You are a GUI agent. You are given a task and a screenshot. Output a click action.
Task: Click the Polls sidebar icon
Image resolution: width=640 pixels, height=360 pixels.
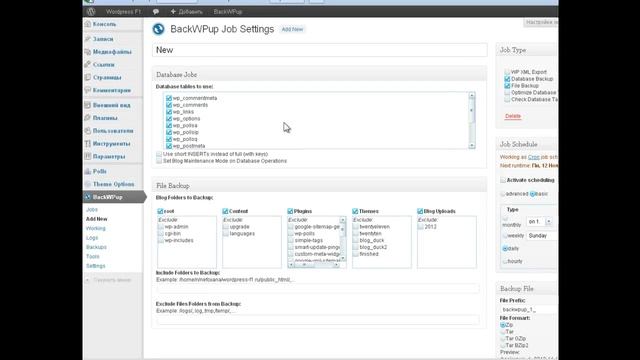click(88, 171)
